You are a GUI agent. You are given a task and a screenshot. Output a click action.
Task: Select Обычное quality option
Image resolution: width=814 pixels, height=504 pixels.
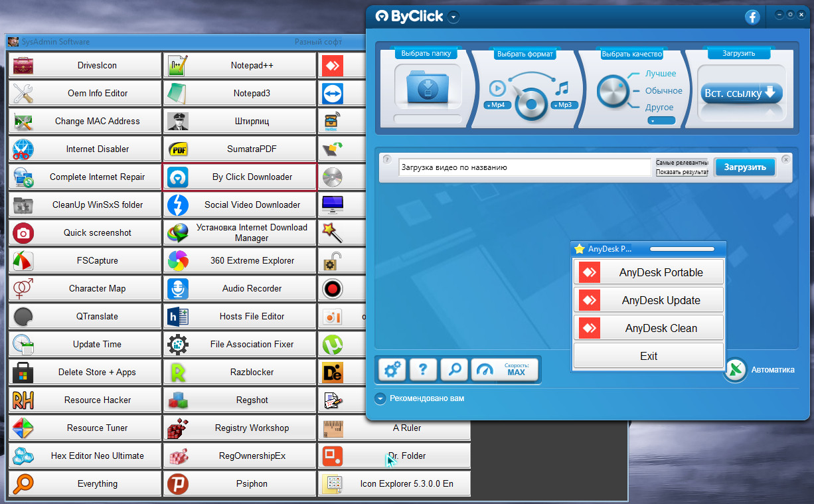pyautogui.click(x=663, y=90)
